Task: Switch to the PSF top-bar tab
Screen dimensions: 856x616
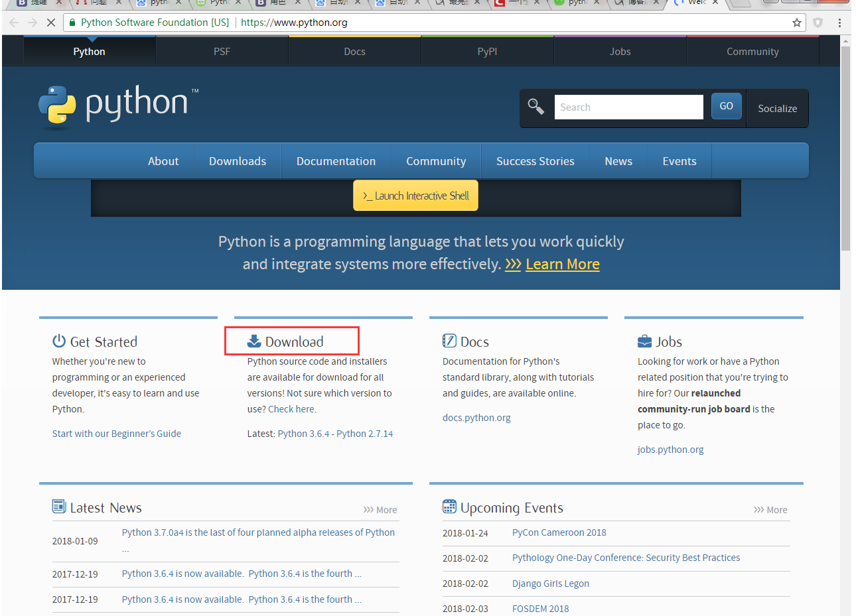Action: [x=222, y=51]
